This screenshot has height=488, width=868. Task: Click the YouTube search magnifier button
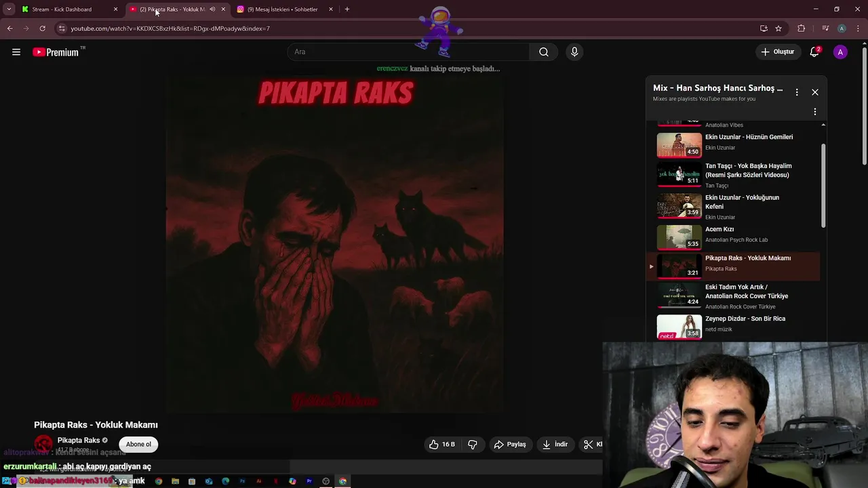tap(544, 52)
